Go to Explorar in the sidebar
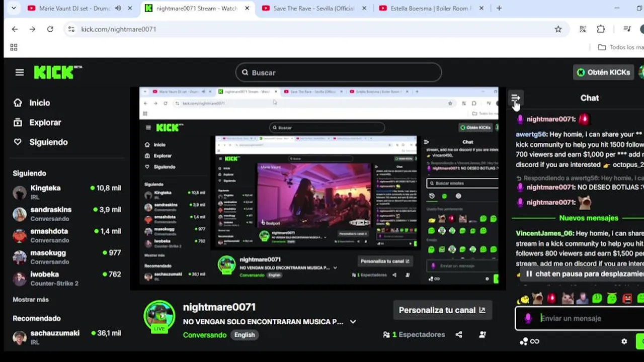The height and width of the screenshot is (362, 644). (45, 122)
